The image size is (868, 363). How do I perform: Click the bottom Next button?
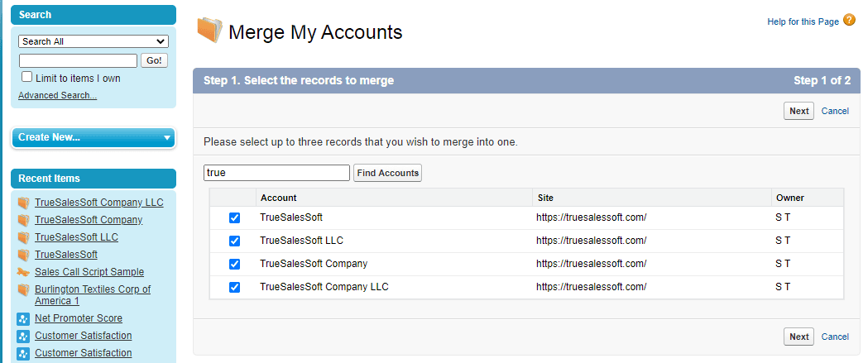point(798,337)
